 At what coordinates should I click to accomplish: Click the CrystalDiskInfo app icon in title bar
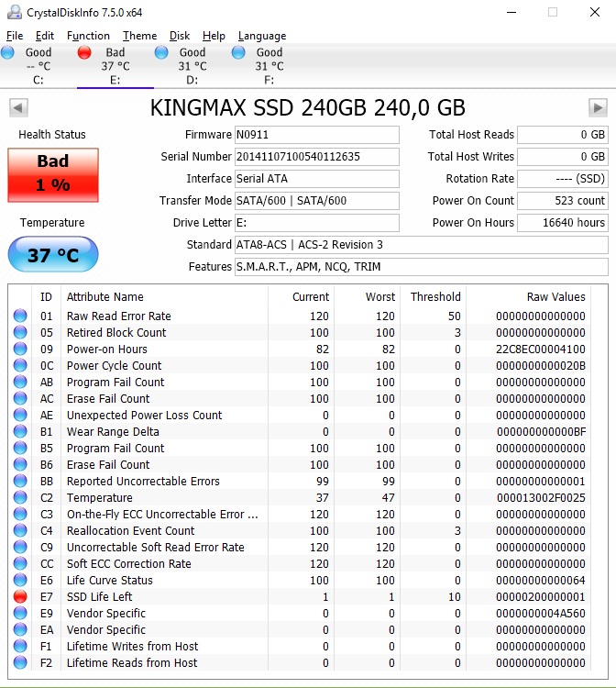[14, 12]
